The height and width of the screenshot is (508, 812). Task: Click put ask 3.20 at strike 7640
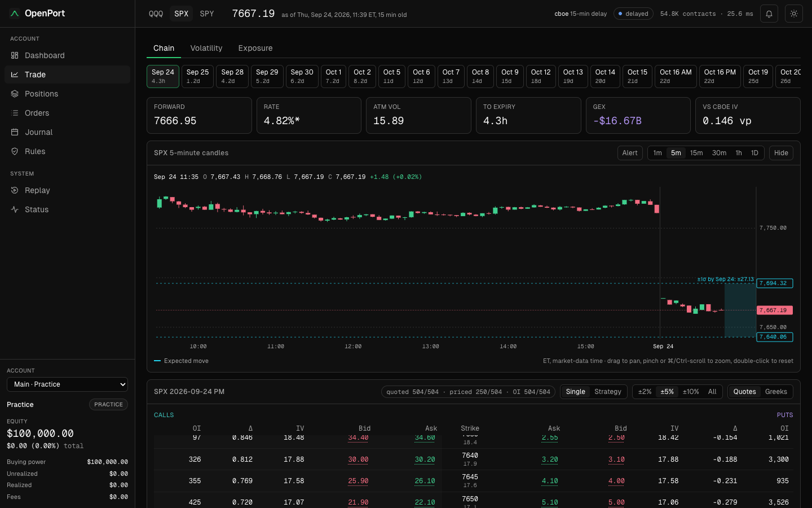click(x=550, y=459)
